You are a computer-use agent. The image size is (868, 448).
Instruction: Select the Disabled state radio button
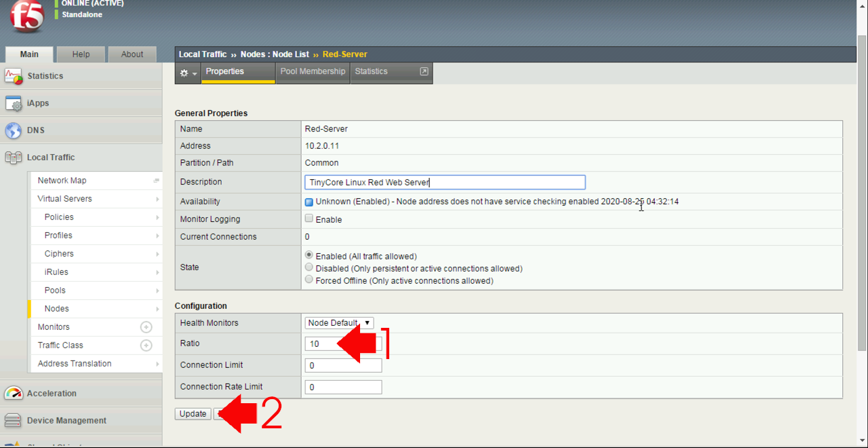[x=309, y=267]
